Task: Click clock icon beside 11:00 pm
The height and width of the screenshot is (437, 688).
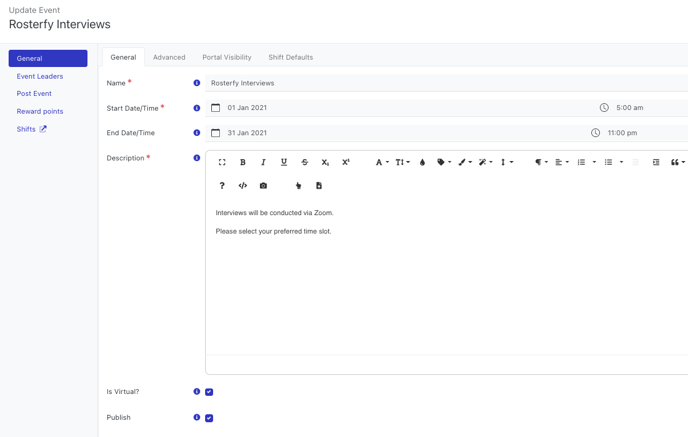Action: tap(595, 133)
